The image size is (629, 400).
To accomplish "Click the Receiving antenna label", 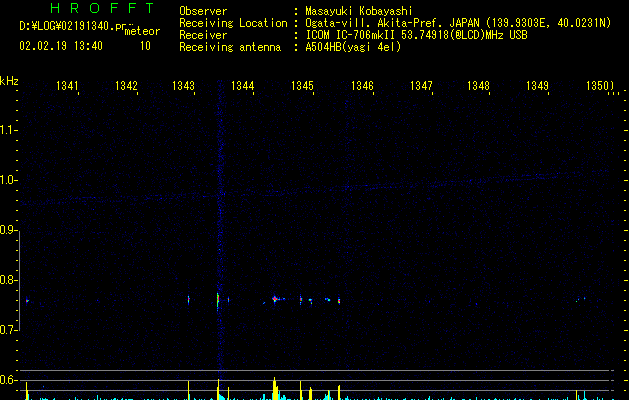I will pyautogui.click(x=230, y=47).
